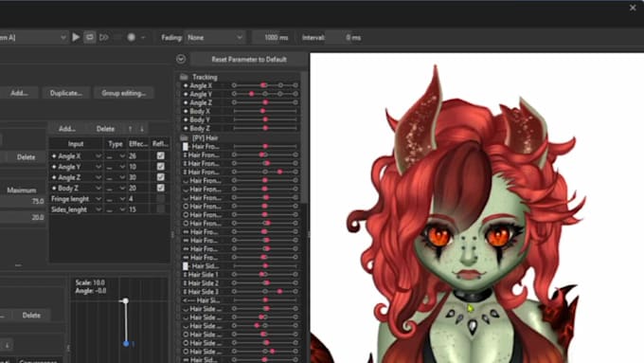644x363 pixels.
Task: Click the Hair Side 3 parameter icon
Action: (185, 292)
